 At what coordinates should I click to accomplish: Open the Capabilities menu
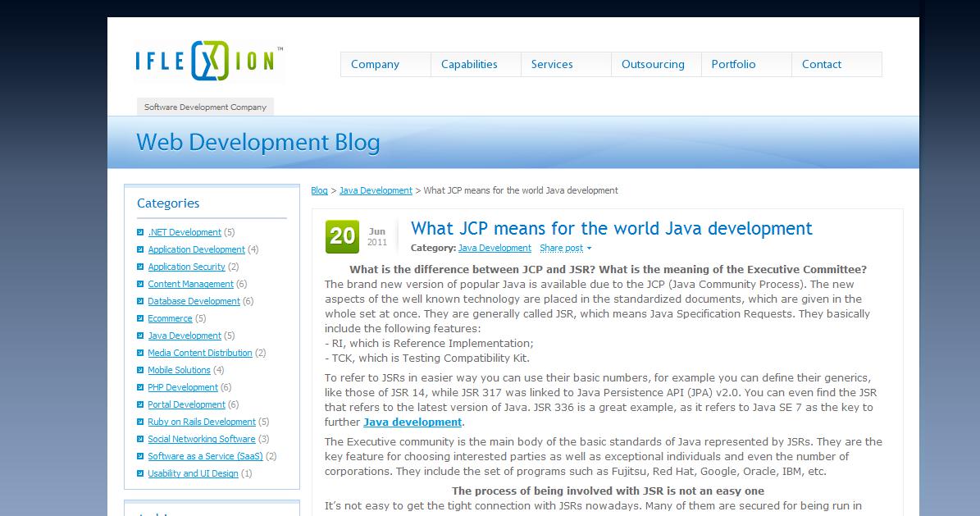(x=476, y=65)
